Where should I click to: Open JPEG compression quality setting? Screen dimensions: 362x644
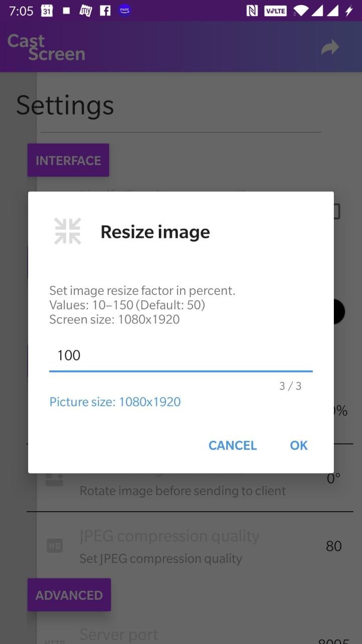pos(190,546)
